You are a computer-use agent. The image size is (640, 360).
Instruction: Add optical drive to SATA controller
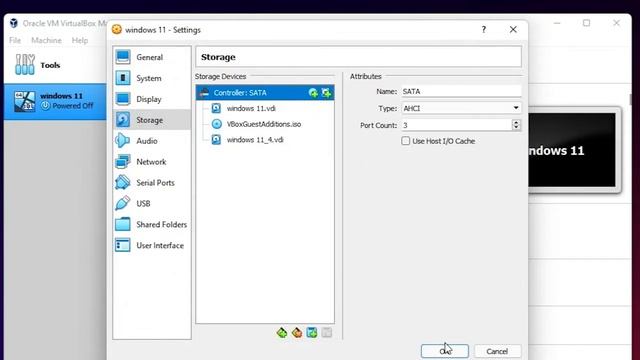313,93
